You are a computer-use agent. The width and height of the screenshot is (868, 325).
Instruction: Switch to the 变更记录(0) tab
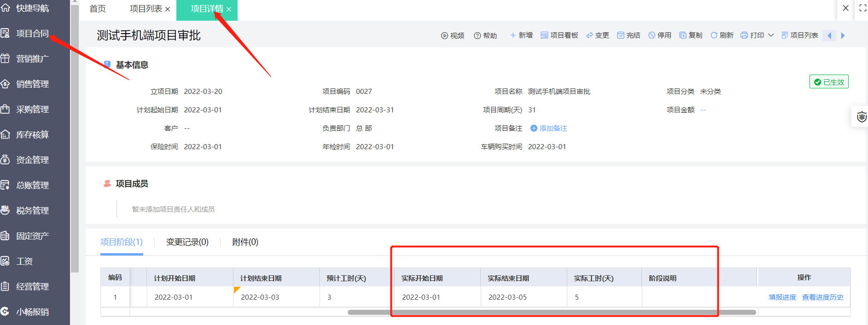(x=187, y=242)
